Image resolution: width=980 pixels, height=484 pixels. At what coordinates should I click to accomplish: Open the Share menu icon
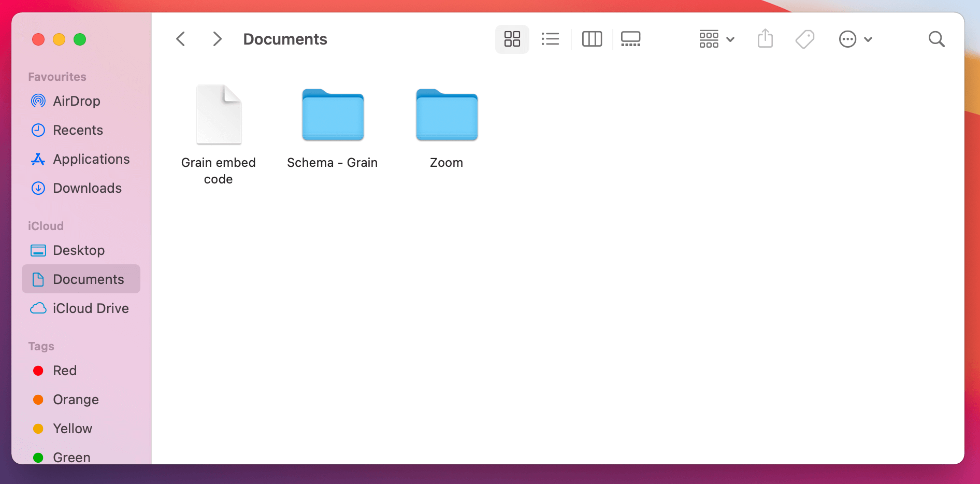[x=765, y=39]
